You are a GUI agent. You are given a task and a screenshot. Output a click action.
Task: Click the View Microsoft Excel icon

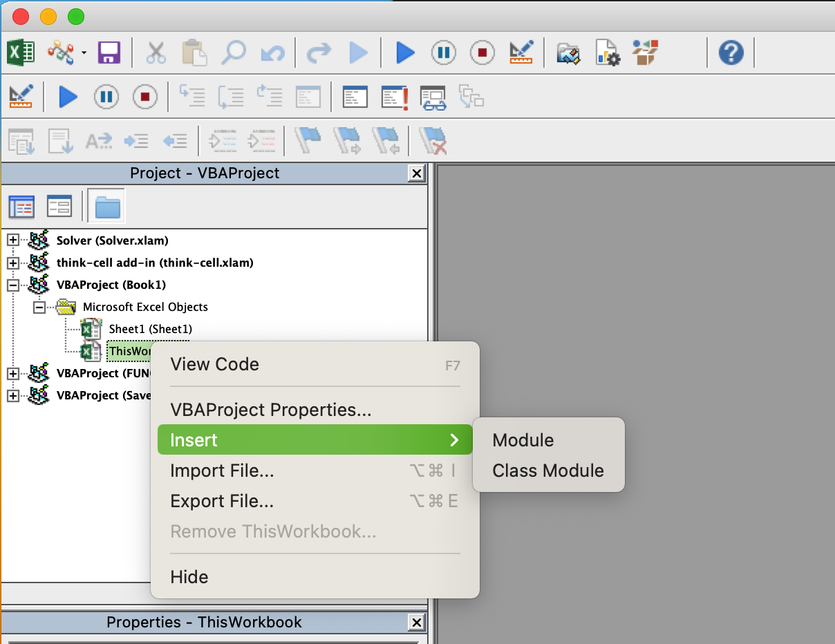21,53
